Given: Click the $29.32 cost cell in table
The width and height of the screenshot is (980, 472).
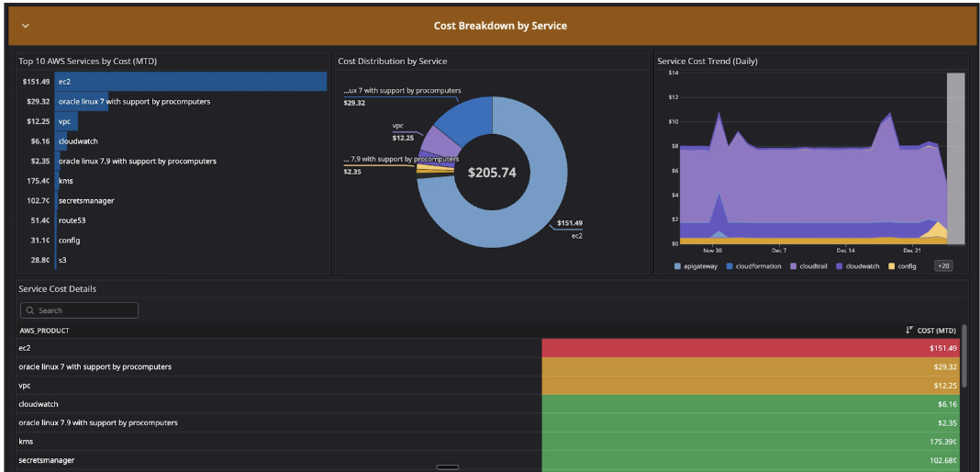Looking at the screenshot, I should (751, 367).
